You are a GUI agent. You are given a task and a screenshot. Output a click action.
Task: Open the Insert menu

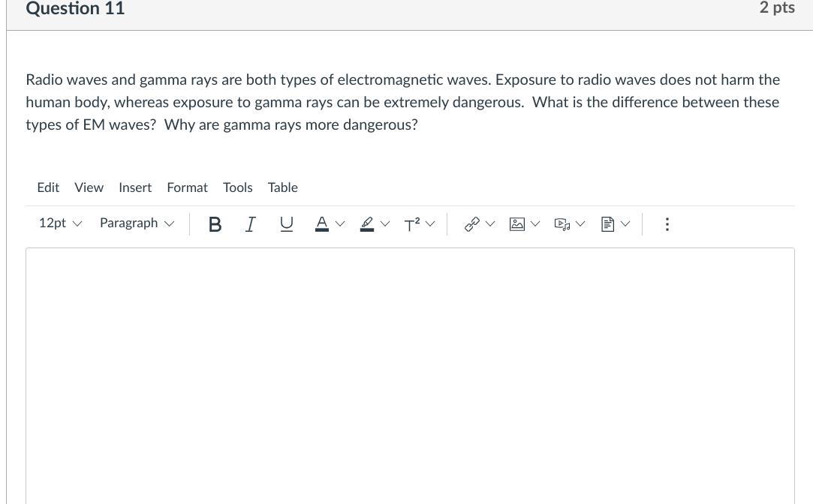(x=135, y=187)
